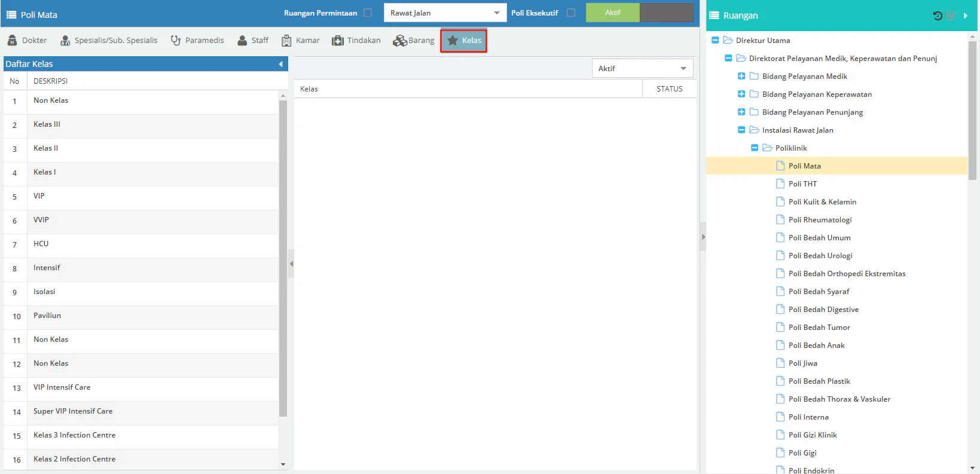Click the checkmark icon in Ruangan header
Viewport: 980px width, 474px height.
[951, 16]
